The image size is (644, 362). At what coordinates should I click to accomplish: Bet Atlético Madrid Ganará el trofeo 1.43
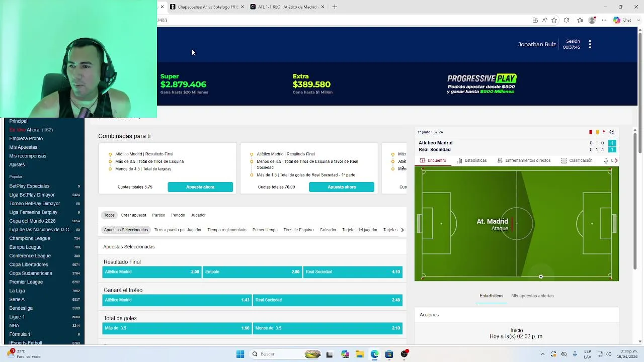click(x=177, y=300)
